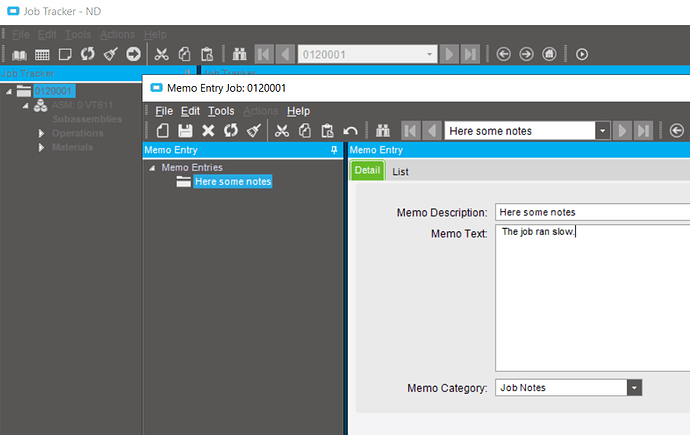Refresh the Memo Entry window
The image size is (690, 435).
pos(231,131)
